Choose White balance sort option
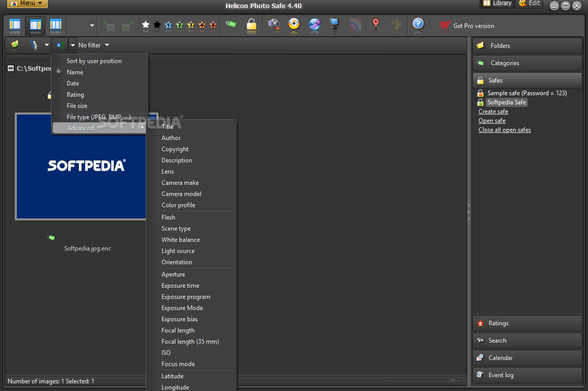Screen dimensions: 588x391 (x=181, y=240)
